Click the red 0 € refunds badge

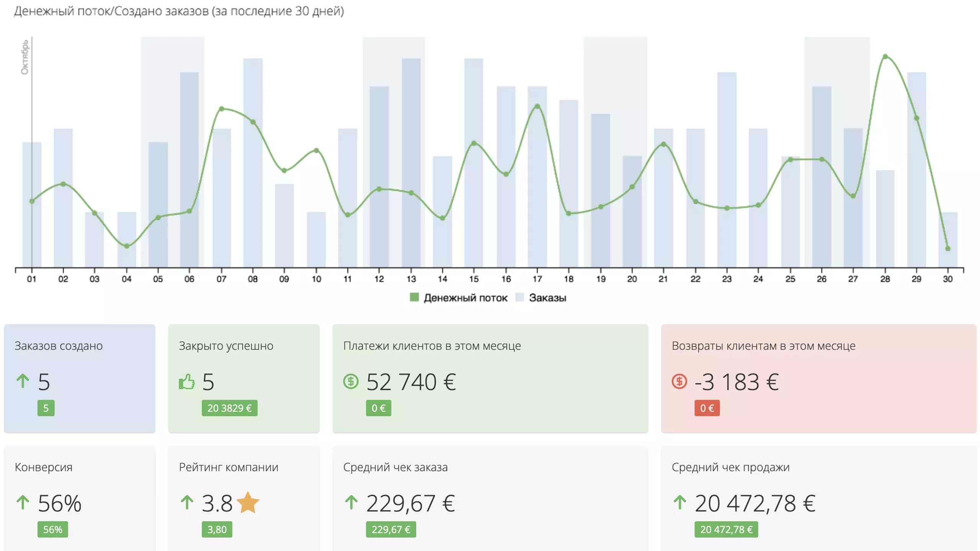click(707, 408)
